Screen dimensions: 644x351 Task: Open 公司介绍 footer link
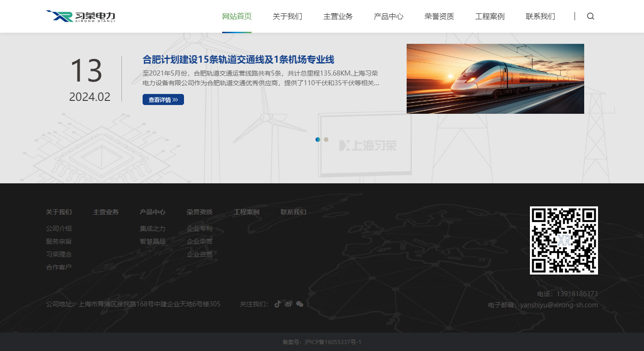pos(59,228)
